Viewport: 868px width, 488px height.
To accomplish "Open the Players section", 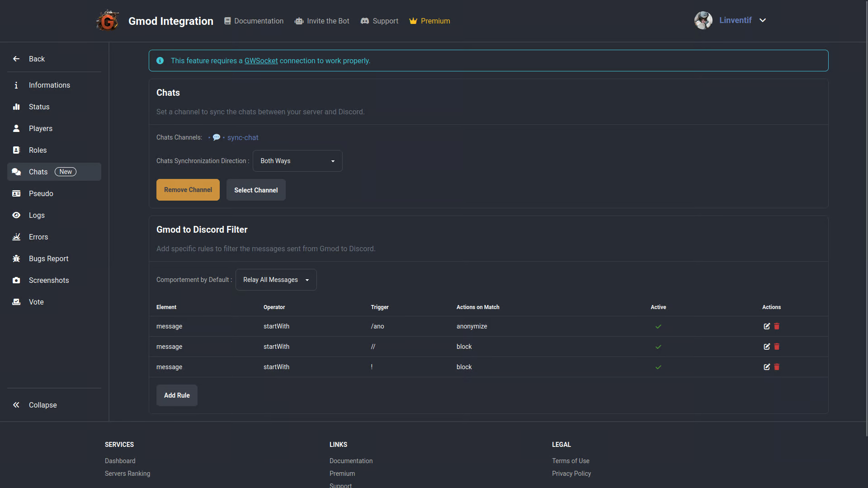I will [54, 128].
